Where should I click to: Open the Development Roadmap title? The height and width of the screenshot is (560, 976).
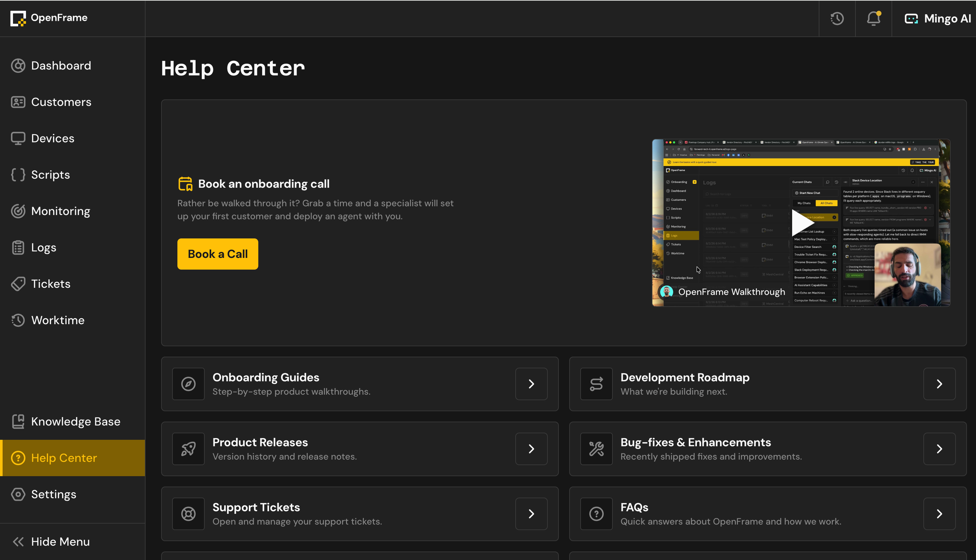coord(685,377)
